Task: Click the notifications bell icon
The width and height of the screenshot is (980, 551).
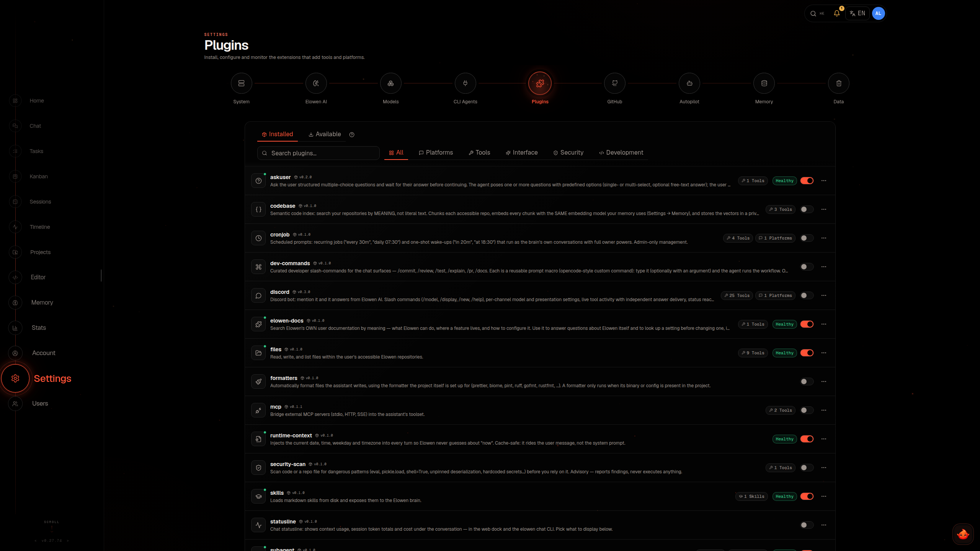Action: [837, 13]
